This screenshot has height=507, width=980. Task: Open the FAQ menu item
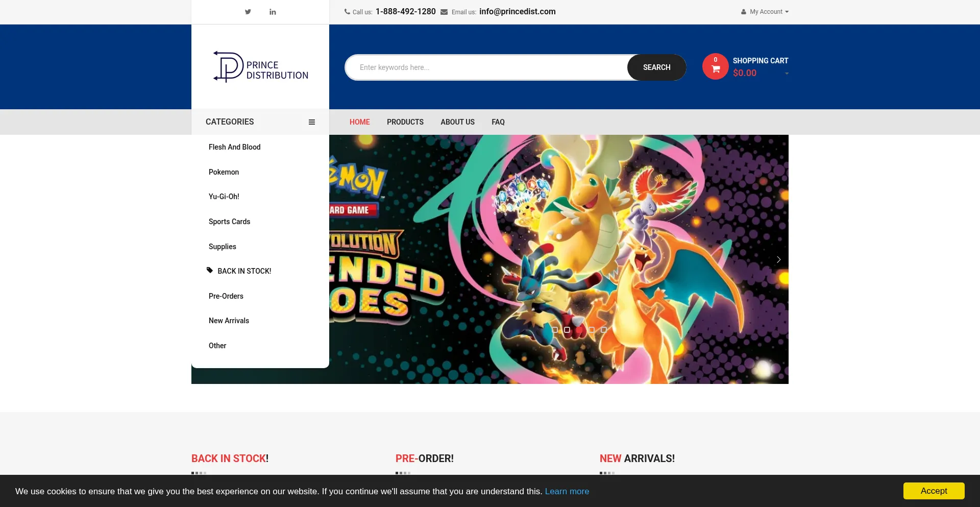498,122
